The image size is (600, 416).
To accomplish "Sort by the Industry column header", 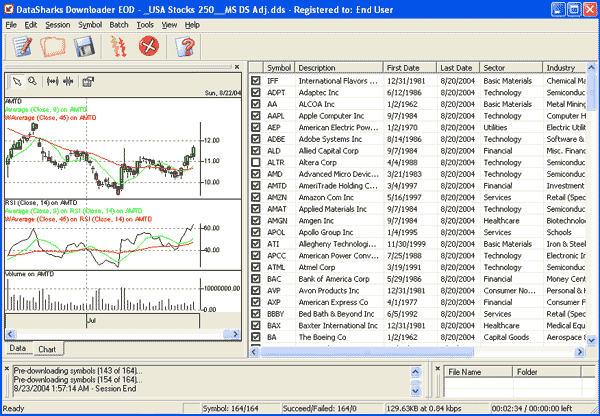I will 564,68.
